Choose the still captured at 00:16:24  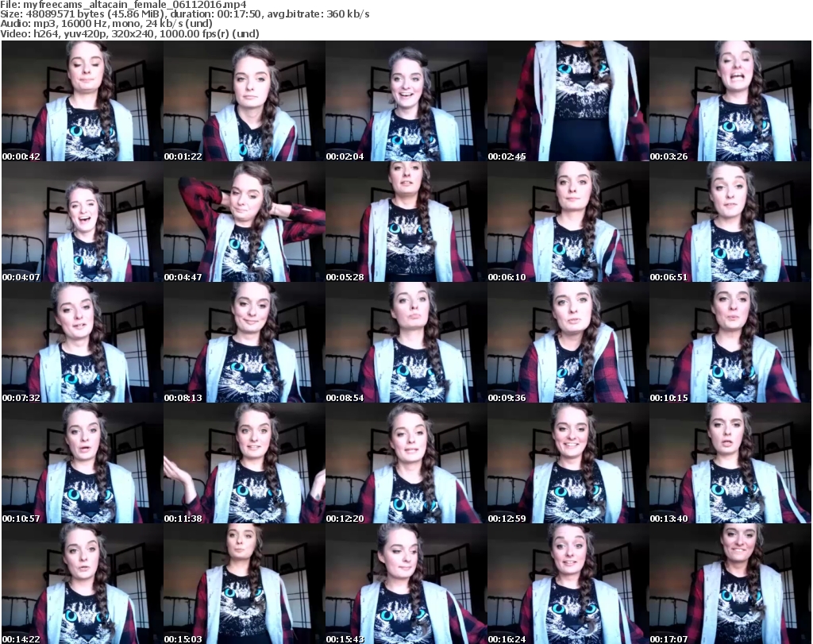click(568, 584)
